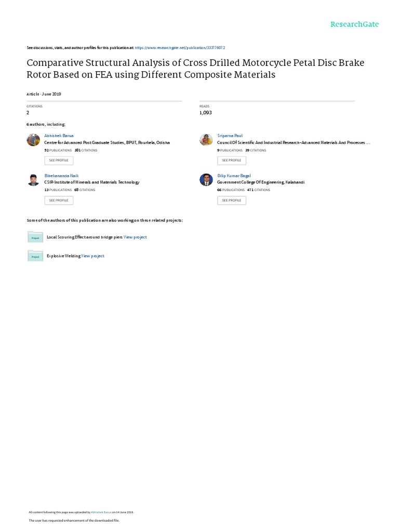The image size is (399, 532).
Task: Click Bibekananda Naik's avatar image
Action: [x=33, y=180]
